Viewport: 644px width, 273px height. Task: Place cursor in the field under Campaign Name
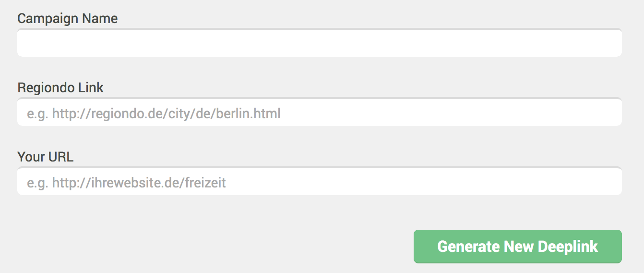[x=320, y=43]
